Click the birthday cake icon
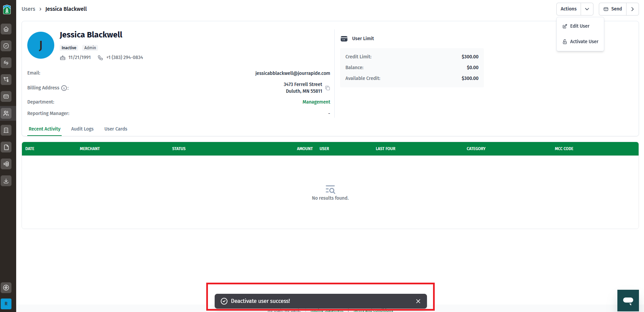This screenshot has height=312, width=644. pos(63,58)
